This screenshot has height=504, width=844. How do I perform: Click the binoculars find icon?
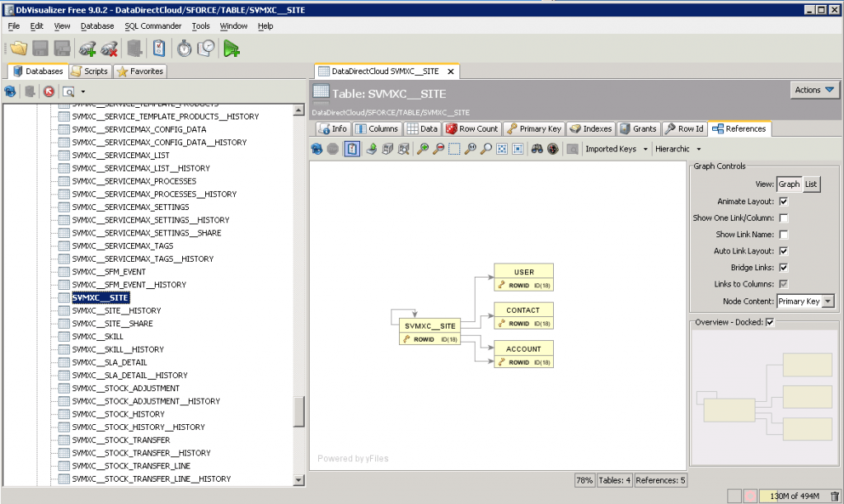pyautogui.click(x=537, y=149)
